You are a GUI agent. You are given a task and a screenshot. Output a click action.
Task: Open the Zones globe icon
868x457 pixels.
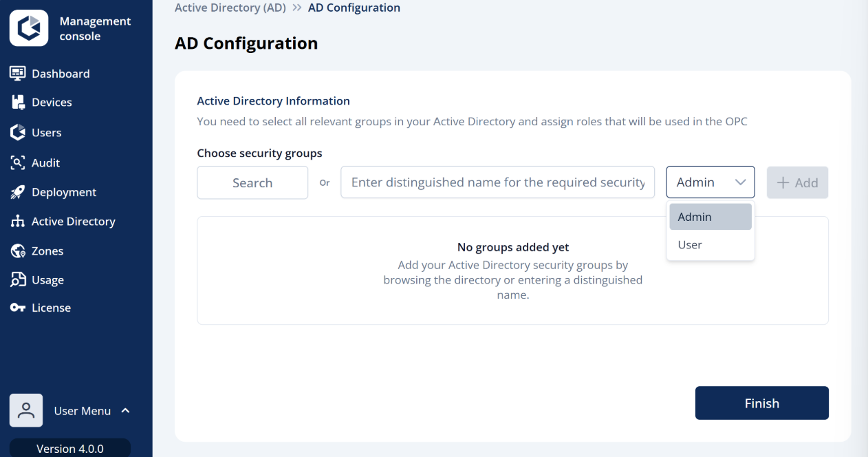click(x=18, y=251)
